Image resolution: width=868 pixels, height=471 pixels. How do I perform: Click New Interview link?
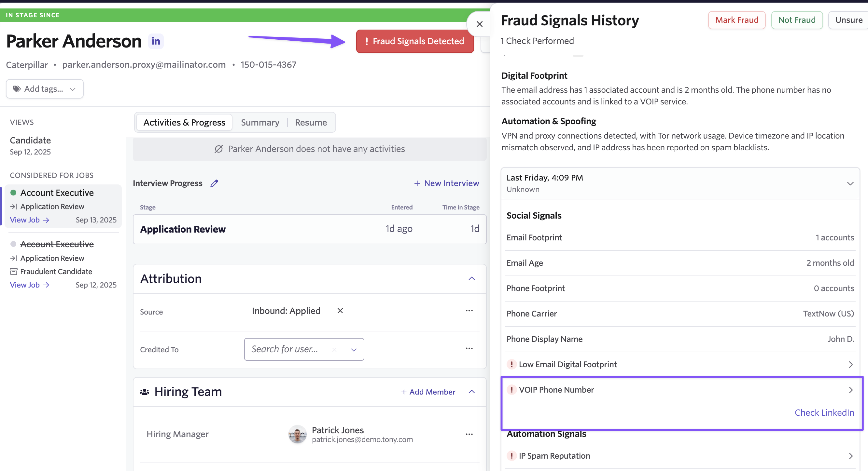(446, 183)
